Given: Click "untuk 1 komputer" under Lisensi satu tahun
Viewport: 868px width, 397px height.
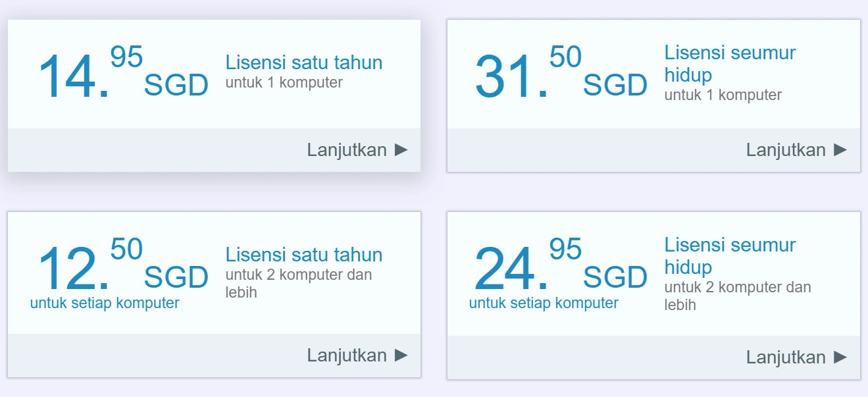Looking at the screenshot, I should point(284,83).
